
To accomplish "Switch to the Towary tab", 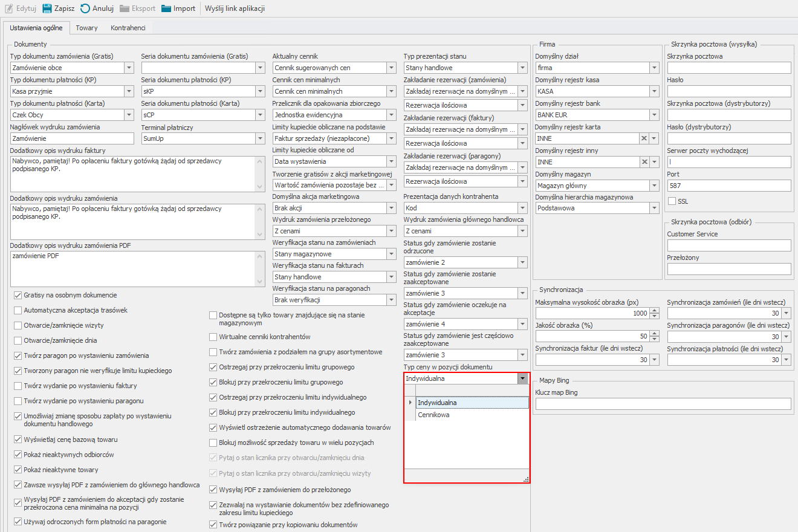I will point(86,28).
